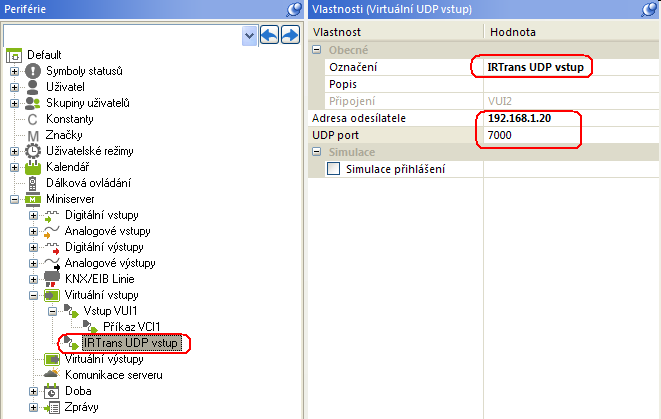Click the Adresa odesílatele value field

(x=565, y=118)
